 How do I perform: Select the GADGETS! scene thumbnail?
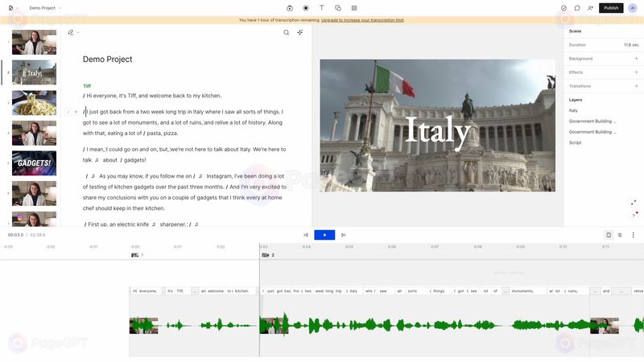coord(34,163)
